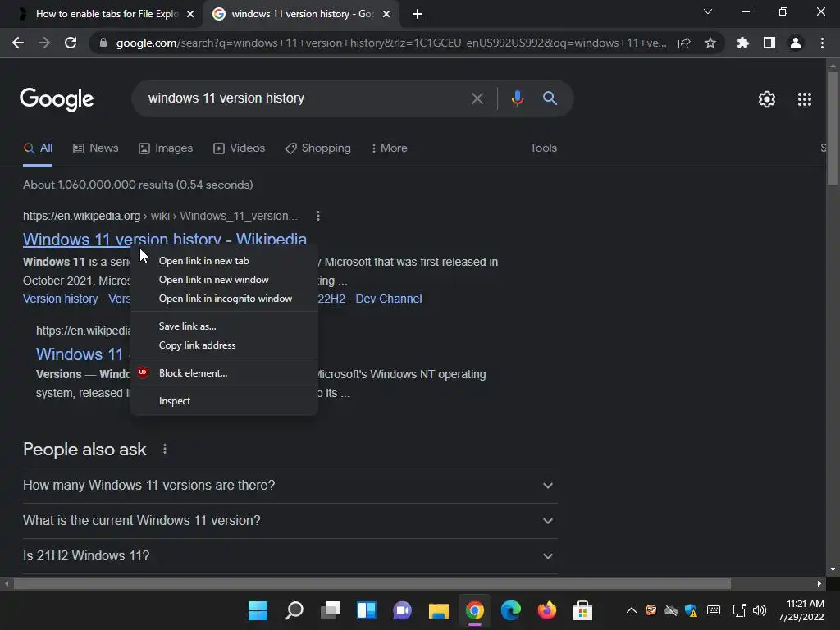Expand 'Is 21H2 Windows 11?' question
The image size is (840, 630).
pos(290,556)
